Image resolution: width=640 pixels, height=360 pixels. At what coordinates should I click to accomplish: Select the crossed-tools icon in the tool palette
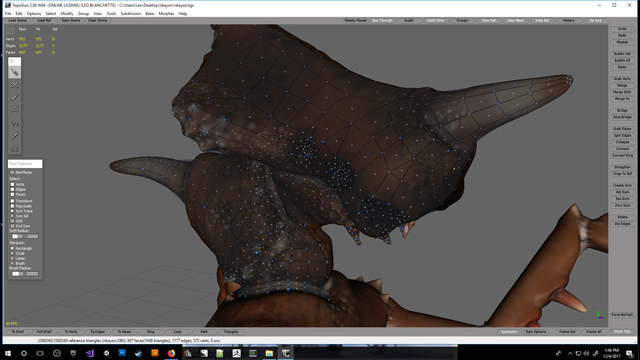(15, 85)
